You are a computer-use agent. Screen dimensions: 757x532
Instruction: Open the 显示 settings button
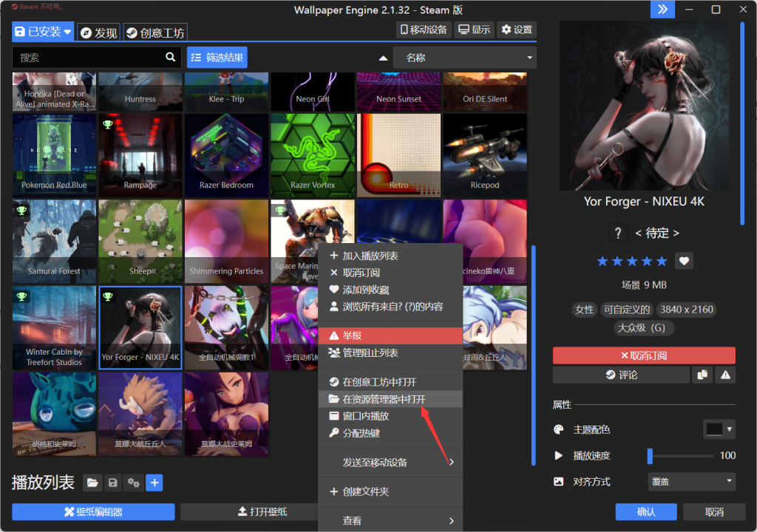pyautogui.click(x=474, y=30)
